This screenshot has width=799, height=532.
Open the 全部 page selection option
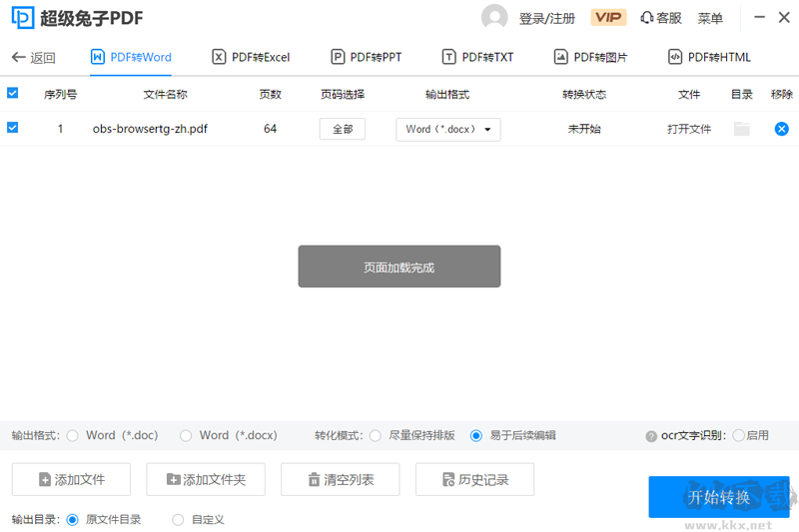(343, 130)
